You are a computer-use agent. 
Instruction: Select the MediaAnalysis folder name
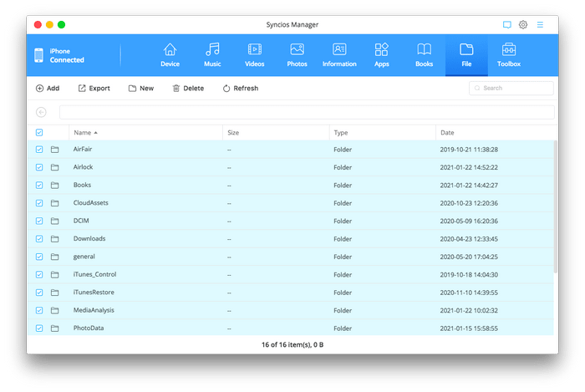point(94,310)
